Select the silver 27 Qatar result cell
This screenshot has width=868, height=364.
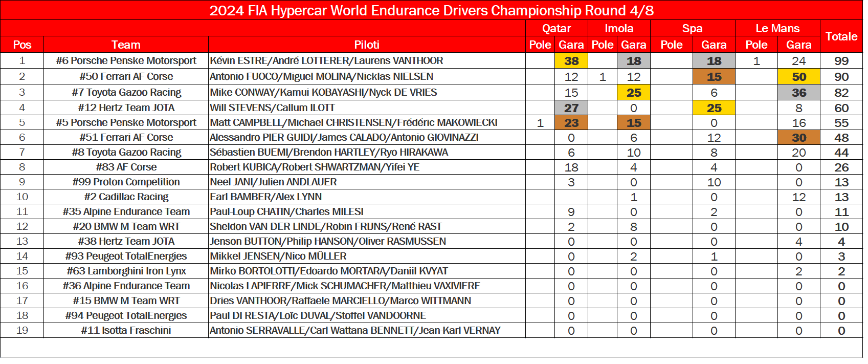click(x=571, y=108)
